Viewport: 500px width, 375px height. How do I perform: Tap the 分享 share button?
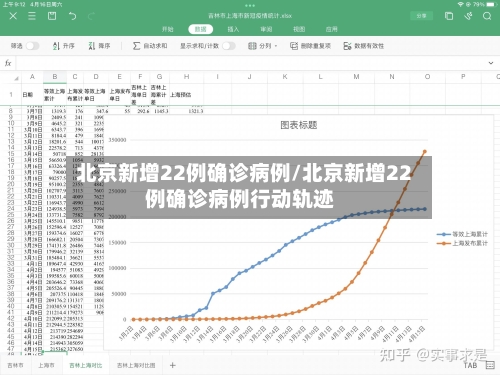click(421, 16)
